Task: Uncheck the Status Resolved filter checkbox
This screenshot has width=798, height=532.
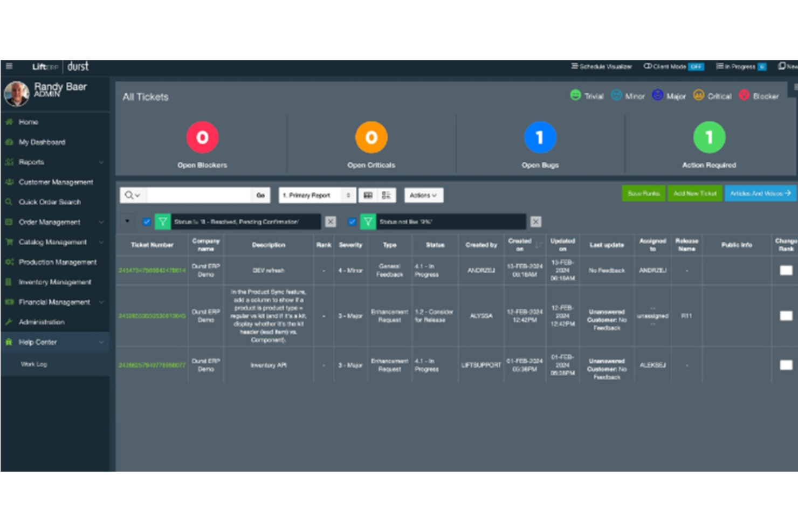Action: (146, 221)
